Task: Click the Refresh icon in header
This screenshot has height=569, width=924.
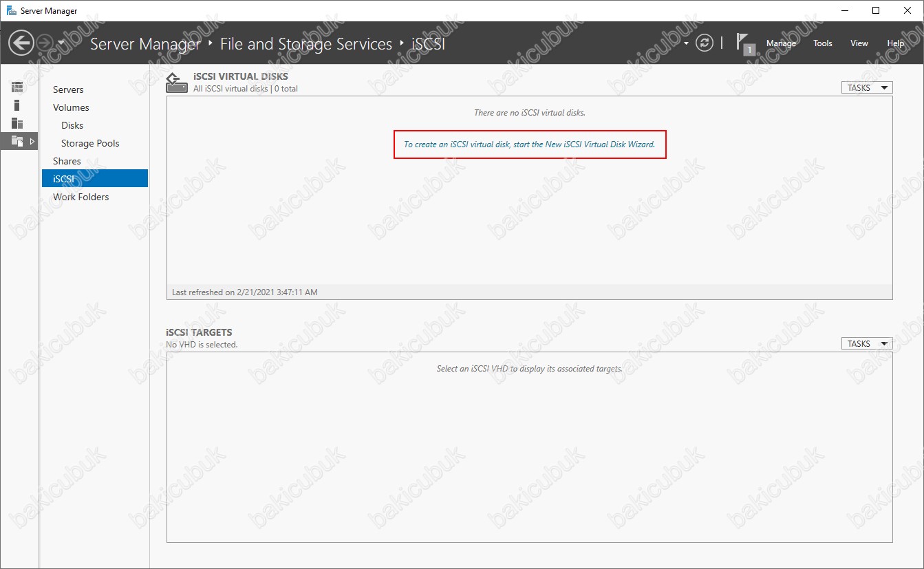Action: tap(704, 43)
